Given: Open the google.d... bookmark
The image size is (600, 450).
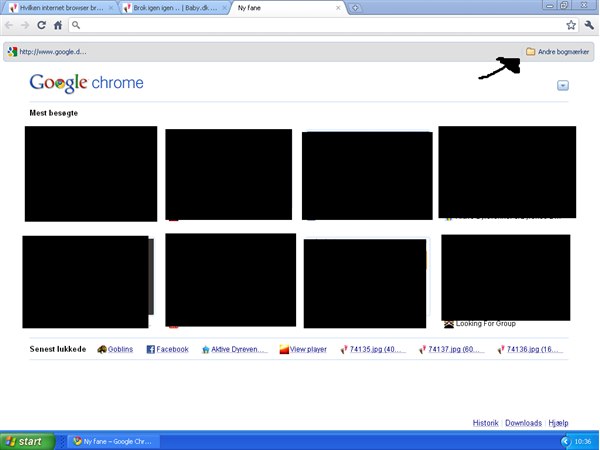Looking at the screenshot, I should [47, 52].
